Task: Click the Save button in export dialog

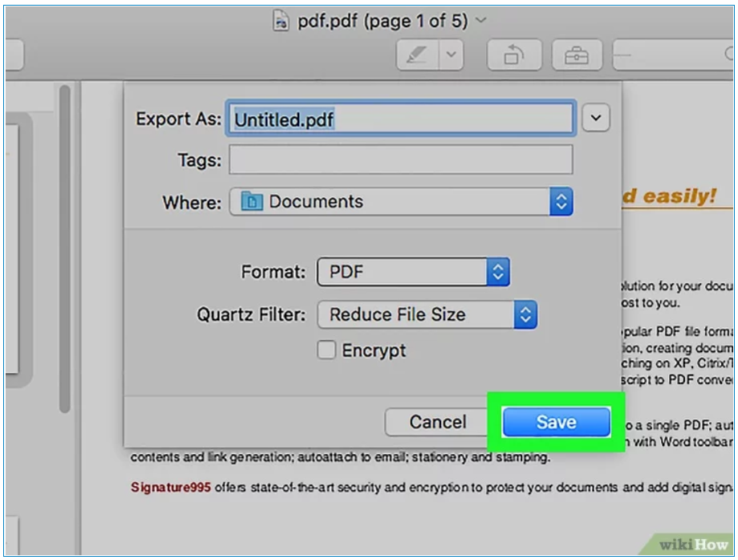Action: click(x=557, y=422)
